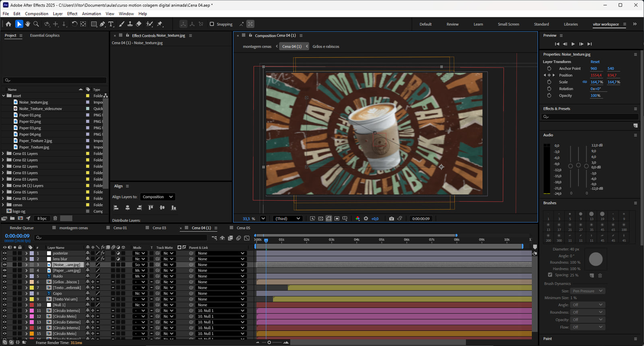The height and width of the screenshot is (346, 644).
Task: Toggle the Scale constrain proportions link
Action: 585,82
